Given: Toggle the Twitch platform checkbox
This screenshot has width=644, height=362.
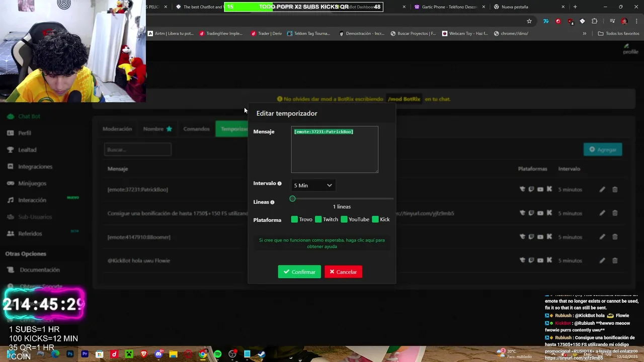Looking at the screenshot, I should (x=318, y=219).
